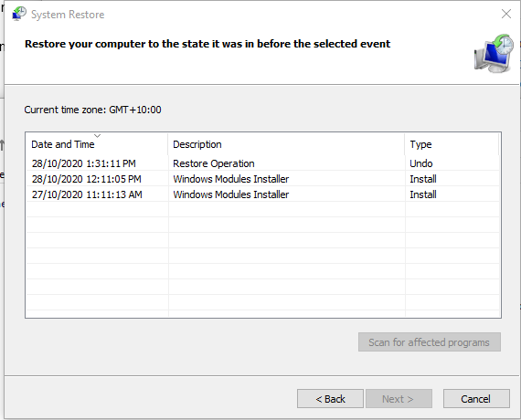Select the 28/10/2020 12:11:05 PM restore point
Screen dimensions: 521x420
[263, 179]
